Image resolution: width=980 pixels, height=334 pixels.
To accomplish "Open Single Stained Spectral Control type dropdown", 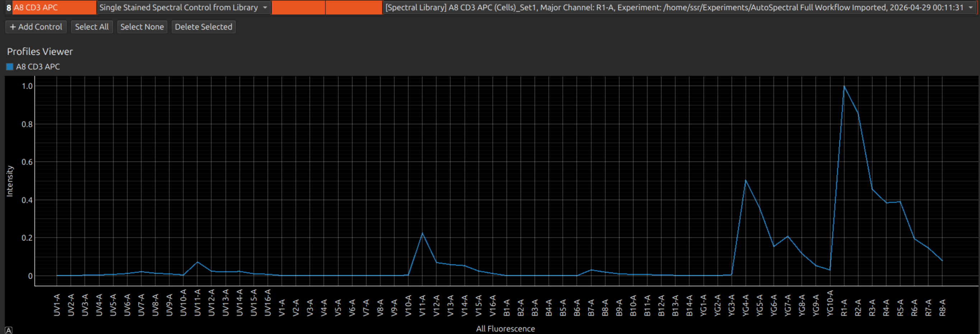I will tap(184, 7).
